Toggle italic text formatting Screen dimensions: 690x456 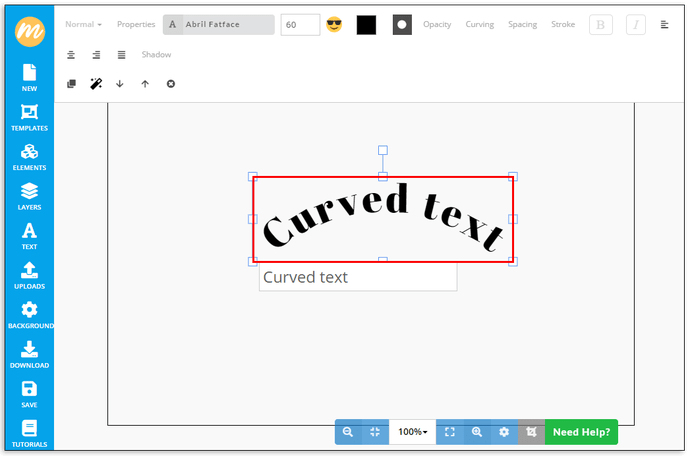point(635,25)
